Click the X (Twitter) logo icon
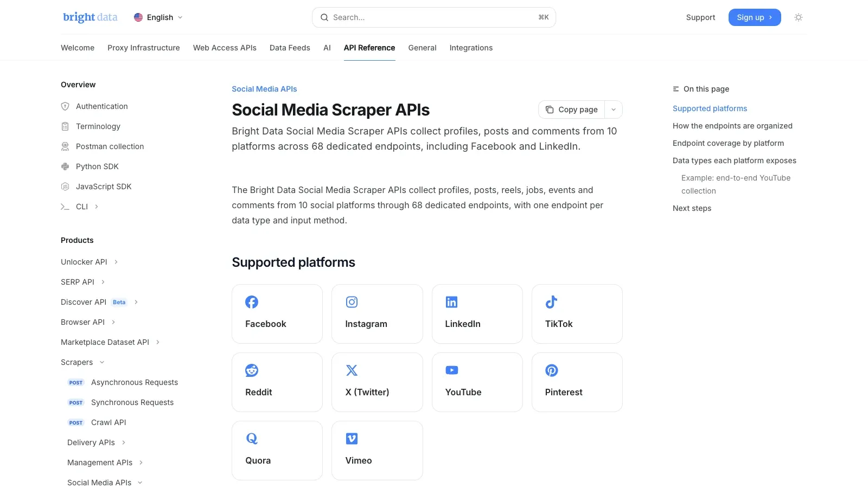Viewport: 868px width, 488px height. [352, 370]
